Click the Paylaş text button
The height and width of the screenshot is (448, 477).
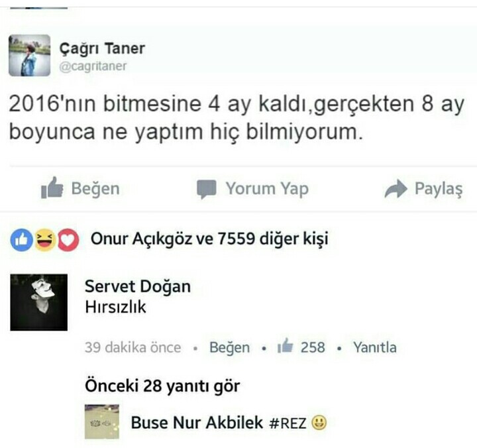[439, 189]
